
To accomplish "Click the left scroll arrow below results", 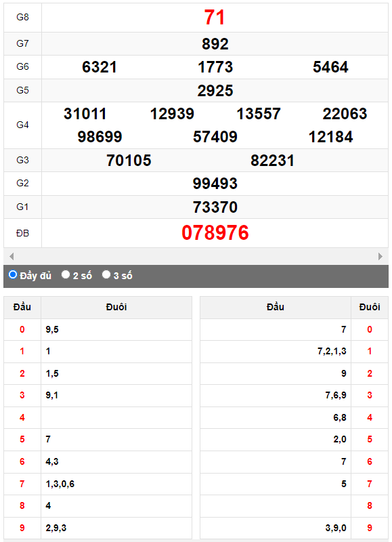I will (x=12, y=257).
